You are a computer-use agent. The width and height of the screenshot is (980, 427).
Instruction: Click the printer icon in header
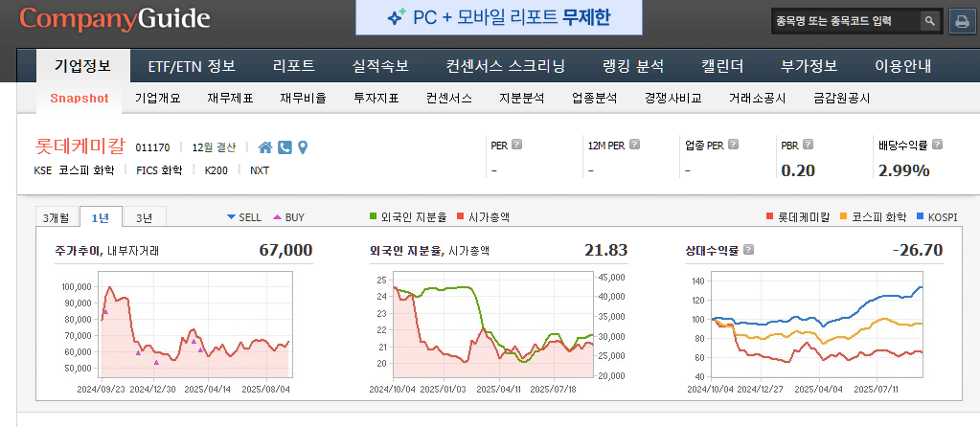(961, 21)
